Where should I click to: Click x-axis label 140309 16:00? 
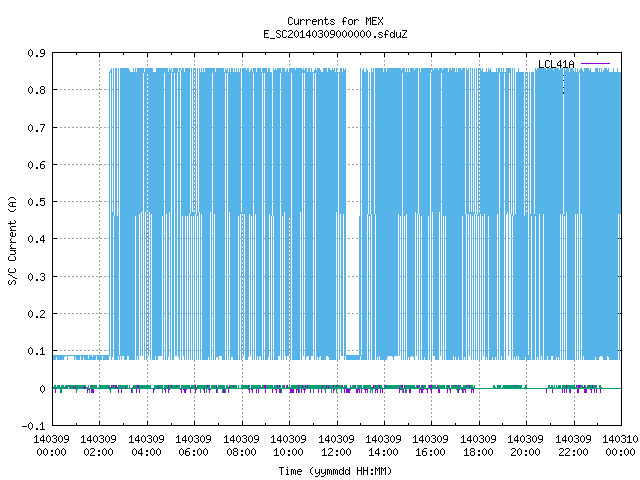[x=430, y=446]
